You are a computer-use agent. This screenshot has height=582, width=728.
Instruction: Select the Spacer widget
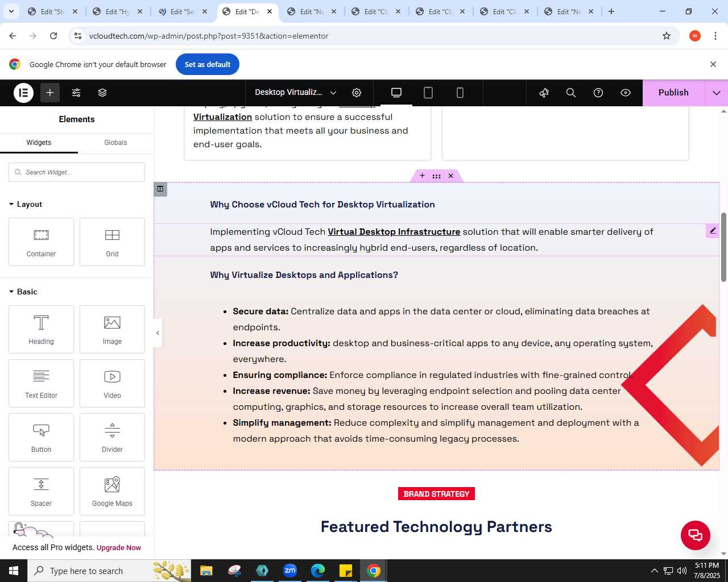click(41, 491)
